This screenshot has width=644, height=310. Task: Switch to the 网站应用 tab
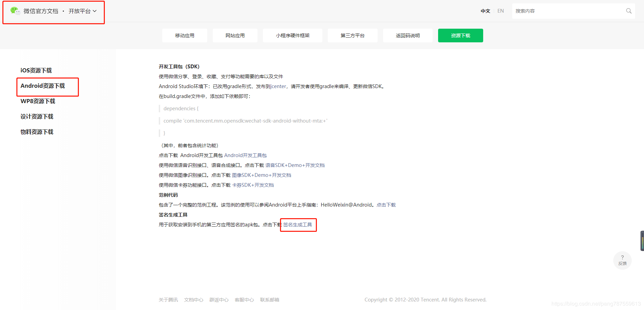235,35
